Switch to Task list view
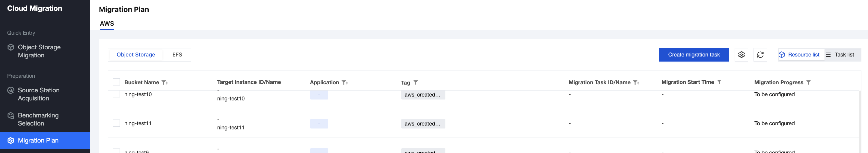Screen dimensions: 868x153 click(841, 55)
